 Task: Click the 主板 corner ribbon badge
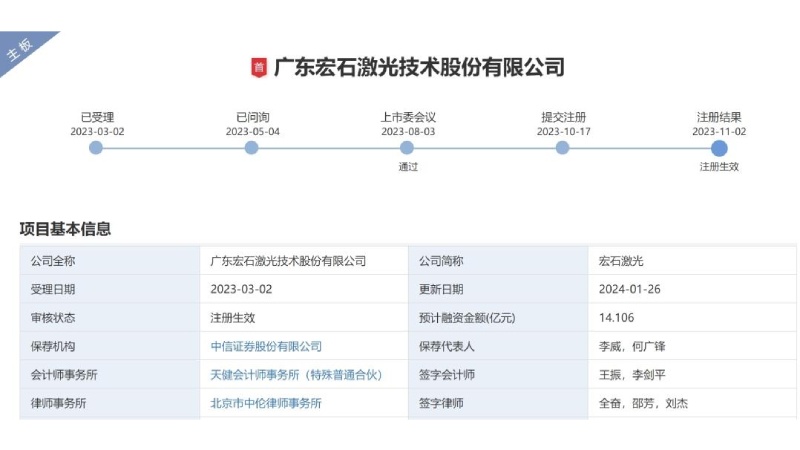click(x=22, y=52)
